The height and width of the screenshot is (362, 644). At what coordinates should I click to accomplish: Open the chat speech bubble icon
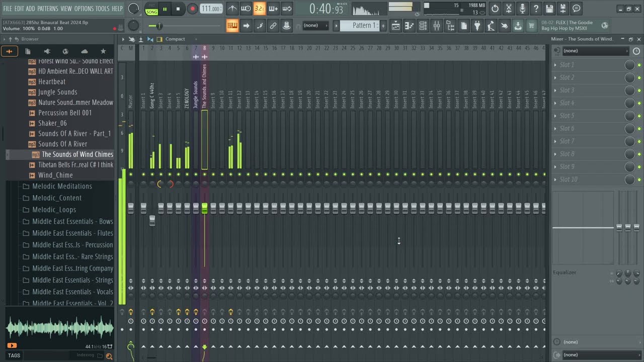tap(577, 9)
